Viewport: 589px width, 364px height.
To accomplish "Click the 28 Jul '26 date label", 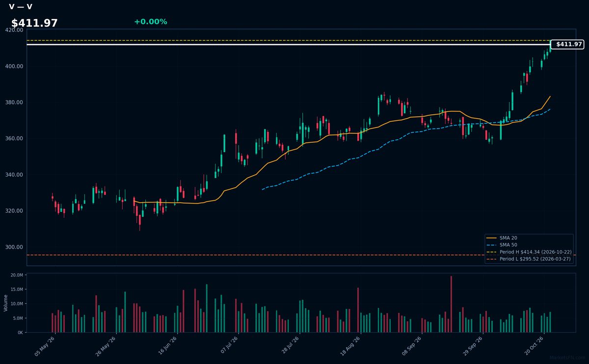I will [x=290, y=345].
